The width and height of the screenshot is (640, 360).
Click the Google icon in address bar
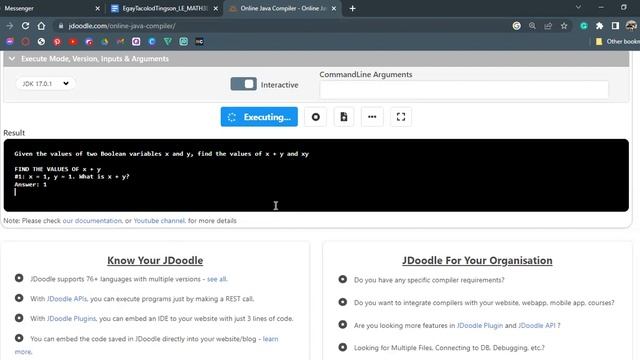516,26
